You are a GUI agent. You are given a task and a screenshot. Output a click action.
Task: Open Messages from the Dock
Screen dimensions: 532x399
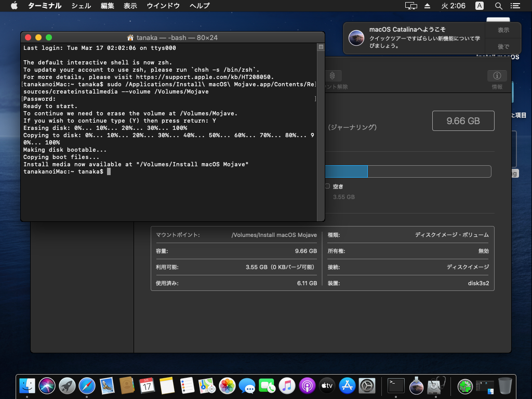[x=247, y=386]
